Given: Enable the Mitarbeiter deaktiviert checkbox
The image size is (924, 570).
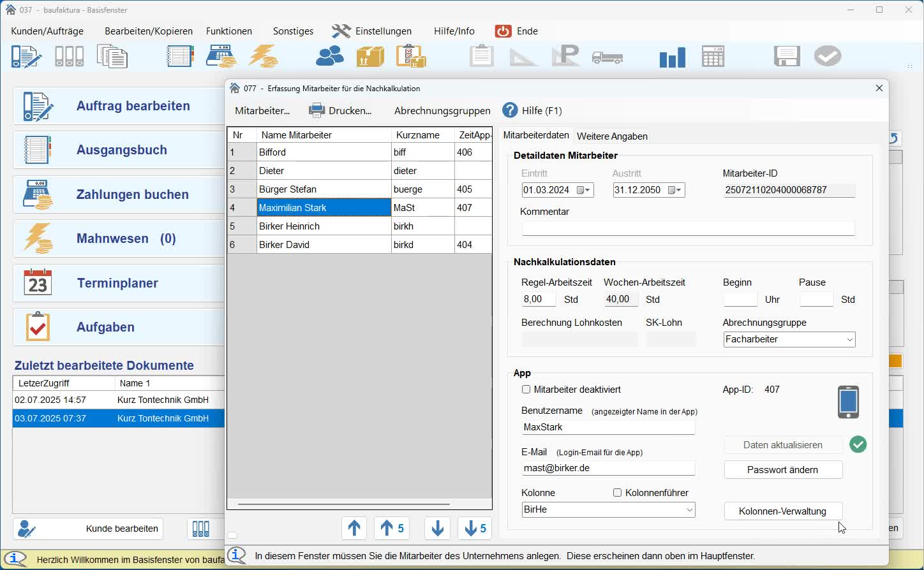Looking at the screenshot, I should (x=526, y=390).
